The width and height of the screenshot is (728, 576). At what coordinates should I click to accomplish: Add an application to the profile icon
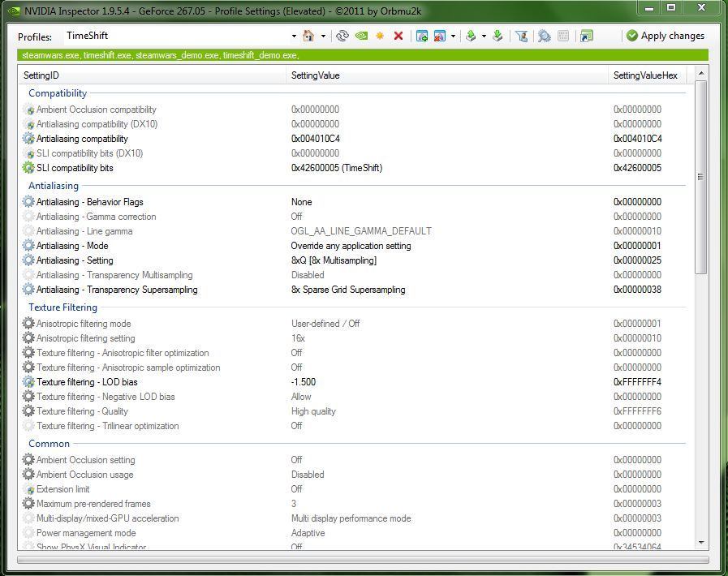pos(421,36)
